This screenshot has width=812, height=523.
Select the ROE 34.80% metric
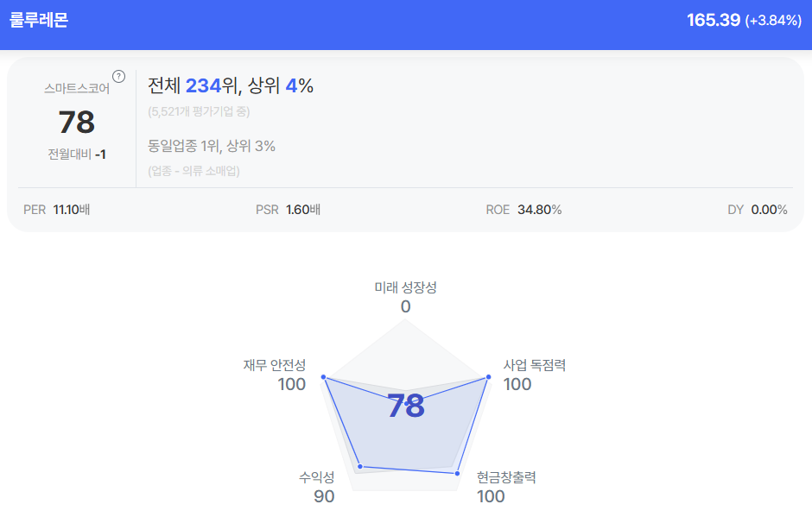[523, 210]
